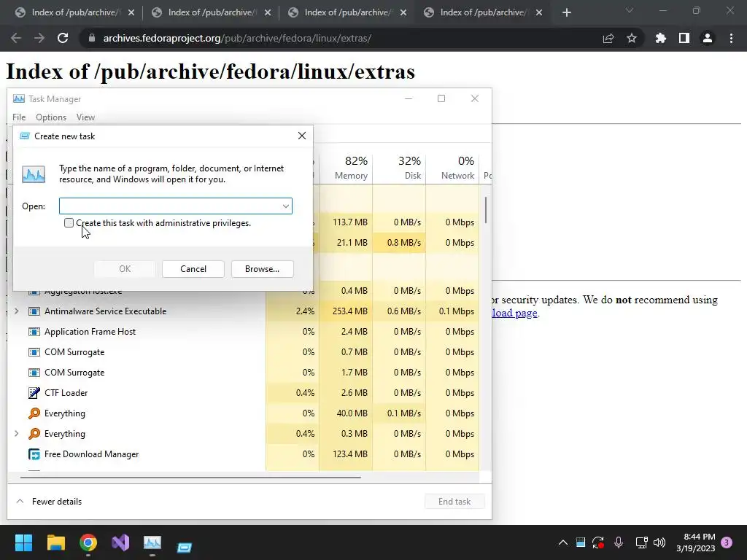Screen dimensions: 747x560
Task: Select the Application Frame Host icon
Action: pyautogui.click(x=34, y=332)
